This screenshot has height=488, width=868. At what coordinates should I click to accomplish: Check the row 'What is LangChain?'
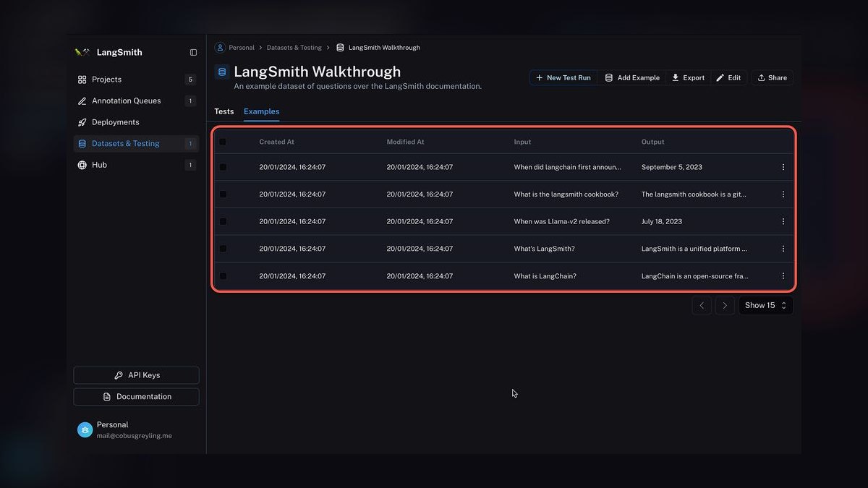223,276
